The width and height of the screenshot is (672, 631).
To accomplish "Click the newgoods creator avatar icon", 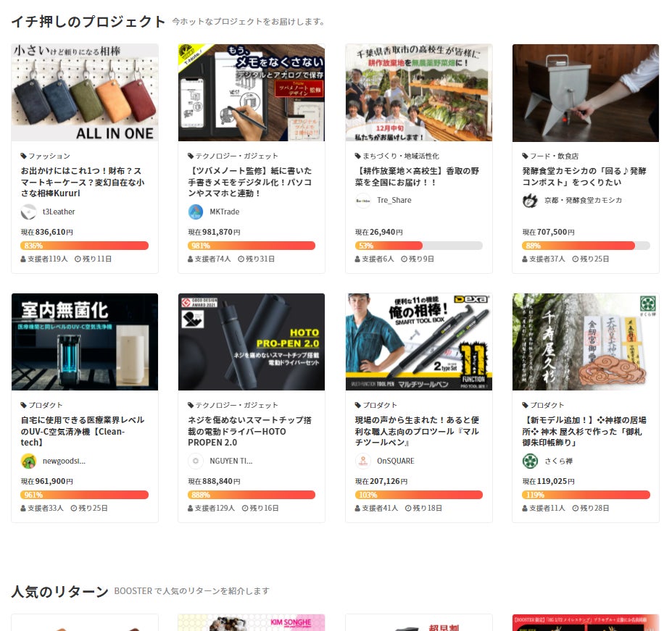I will click(x=29, y=461).
